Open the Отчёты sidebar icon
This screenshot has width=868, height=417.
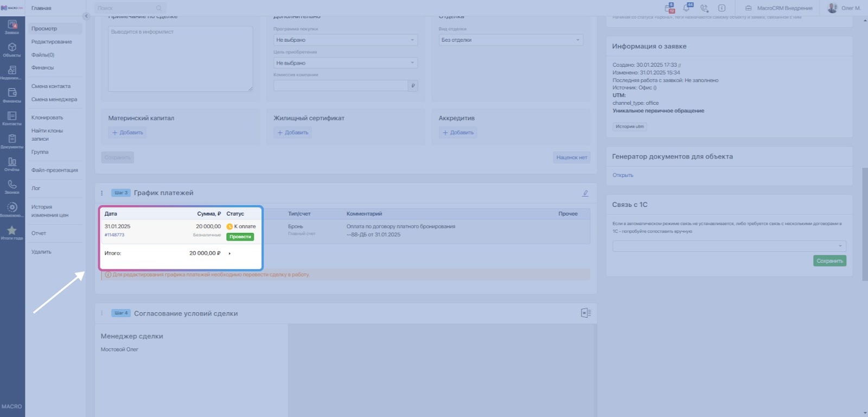12,164
